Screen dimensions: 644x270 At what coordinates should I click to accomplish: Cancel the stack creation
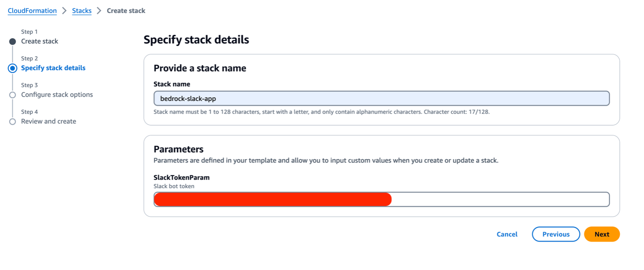pyautogui.click(x=507, y=234)
